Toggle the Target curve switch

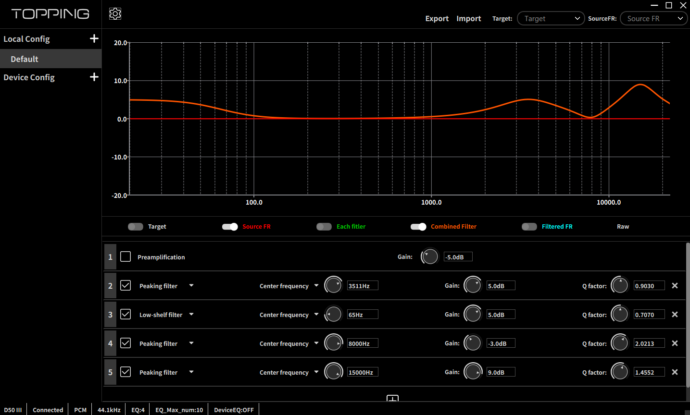point(136,227)
